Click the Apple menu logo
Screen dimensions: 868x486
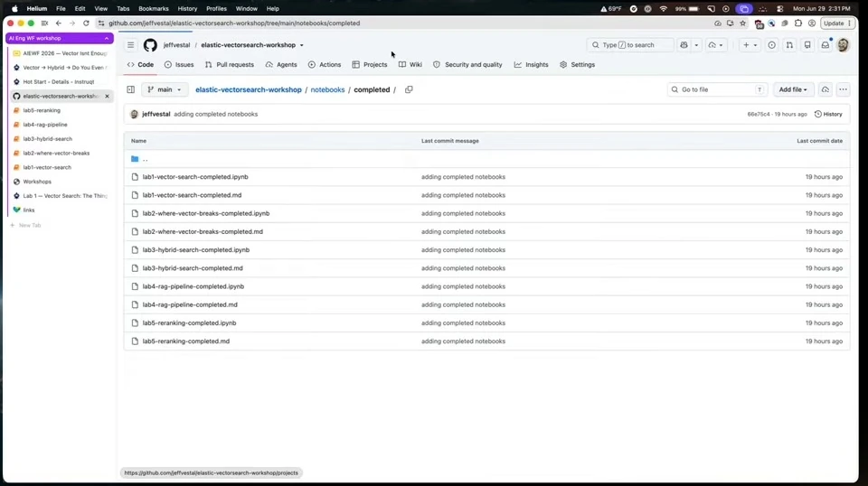15,9
